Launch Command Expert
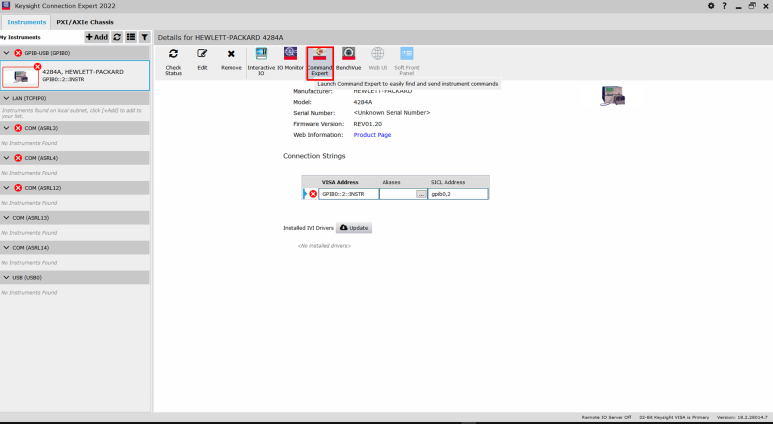Screen dimensions: 773x424 [x=319, y=63]
